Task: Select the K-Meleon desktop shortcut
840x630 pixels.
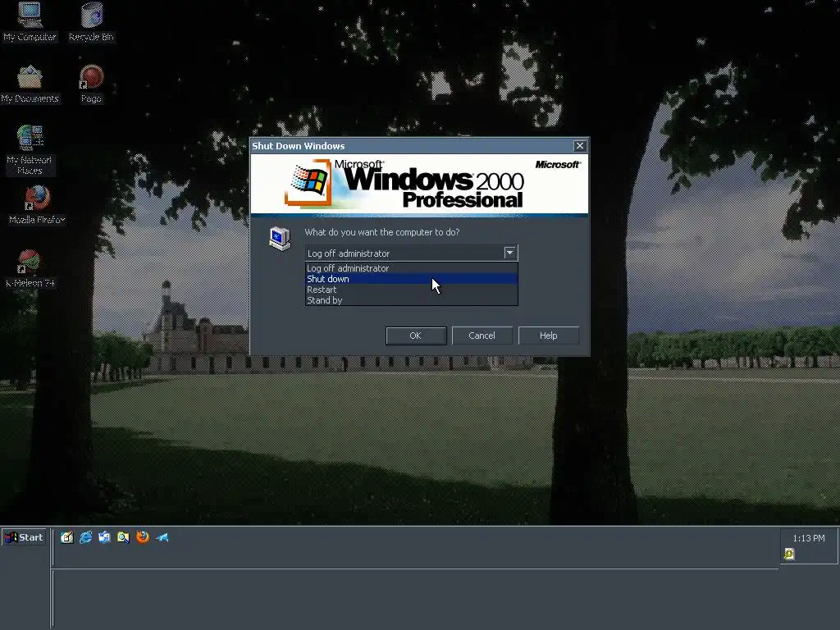Action: pyautogui.click(x=30, y=268)
